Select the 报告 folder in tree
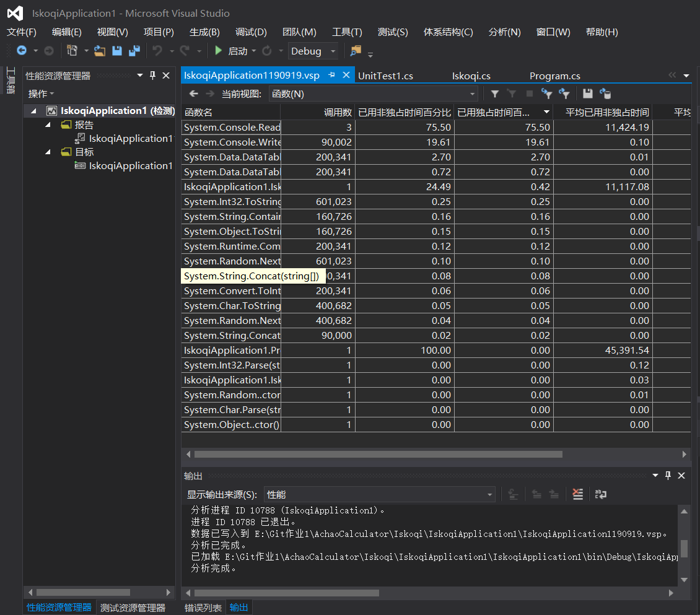700x615 pixels. tap(84, 124)
